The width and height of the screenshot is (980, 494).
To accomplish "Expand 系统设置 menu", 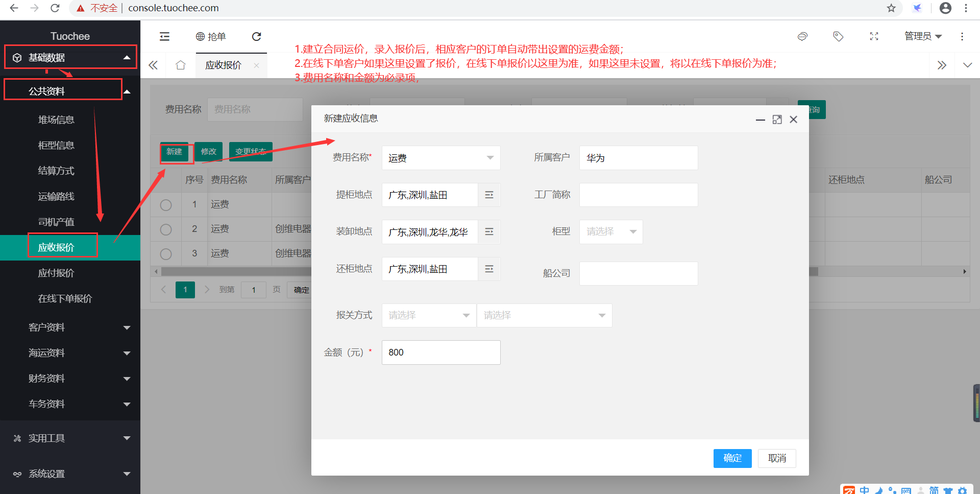I will click(70, 474).
